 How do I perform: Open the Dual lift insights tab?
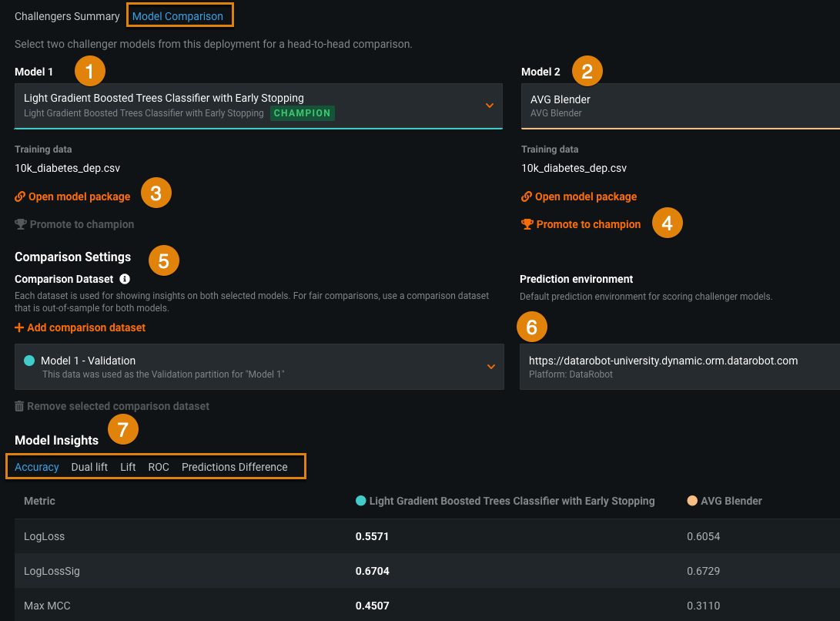tap(89, 467)
